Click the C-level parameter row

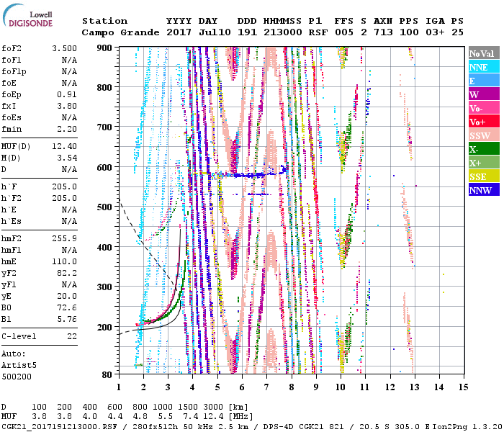pyautogui.click(x=40, y=336)
